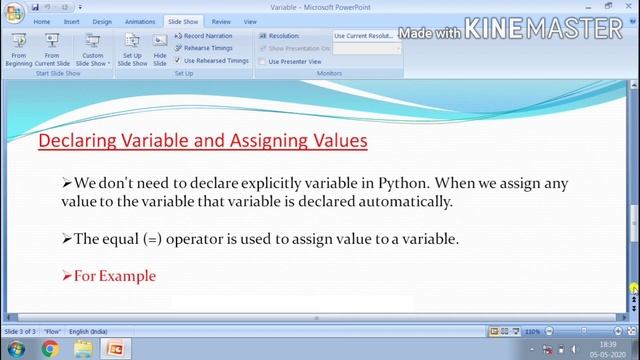Switch to the Design tab

point(102,22)
